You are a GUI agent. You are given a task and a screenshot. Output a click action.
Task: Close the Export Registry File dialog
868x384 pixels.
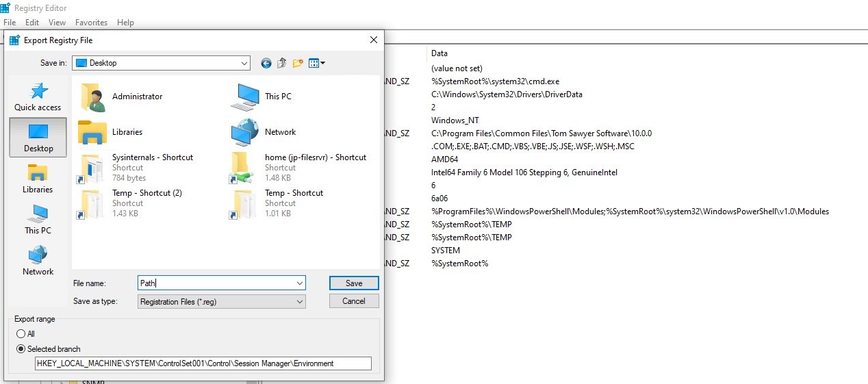point(374,40)
